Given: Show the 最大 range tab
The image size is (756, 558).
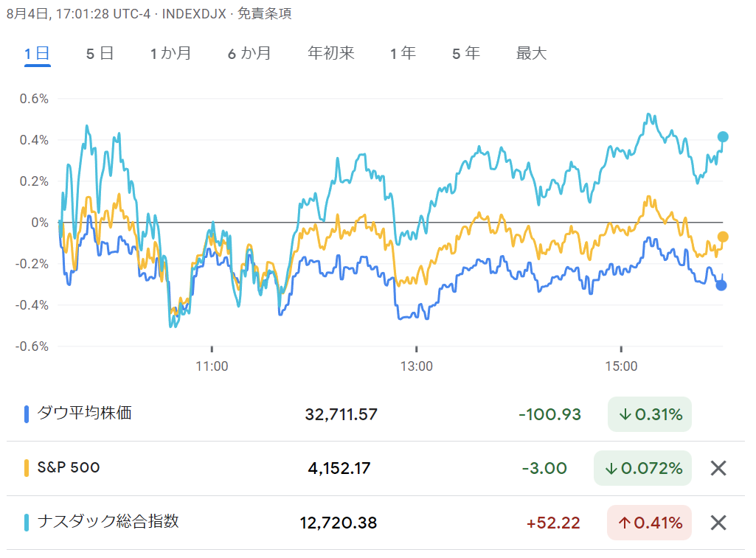Looking at the screenshot, I should coord(531,53).
